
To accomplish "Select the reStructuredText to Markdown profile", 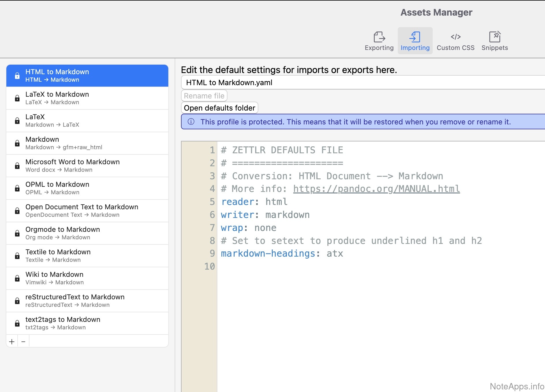I will pyautogui.click(x=87, y=301).
